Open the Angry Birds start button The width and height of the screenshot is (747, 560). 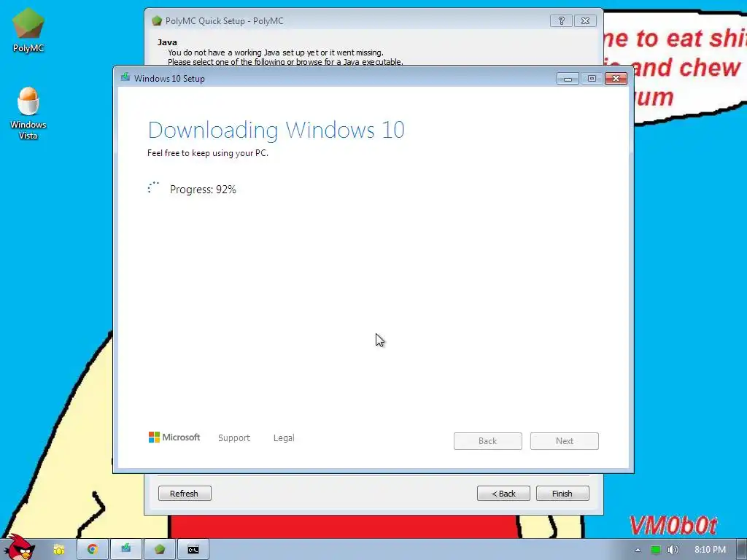point(20,547)
